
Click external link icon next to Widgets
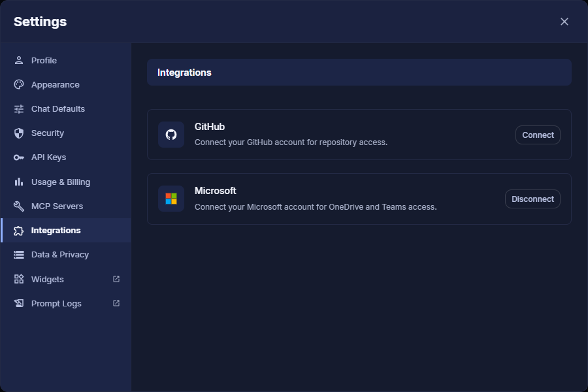point(116,279)
